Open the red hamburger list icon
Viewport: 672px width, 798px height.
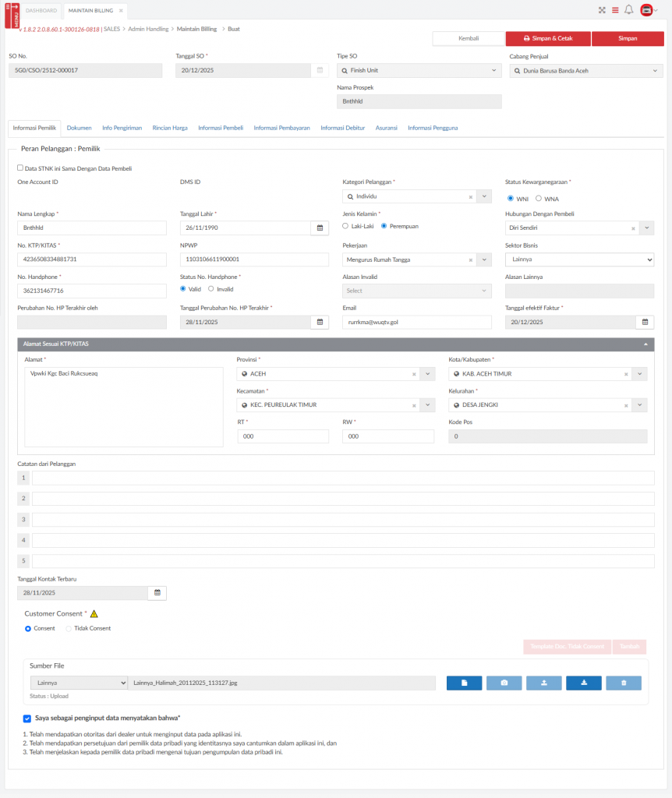click(x=614, y=10)
